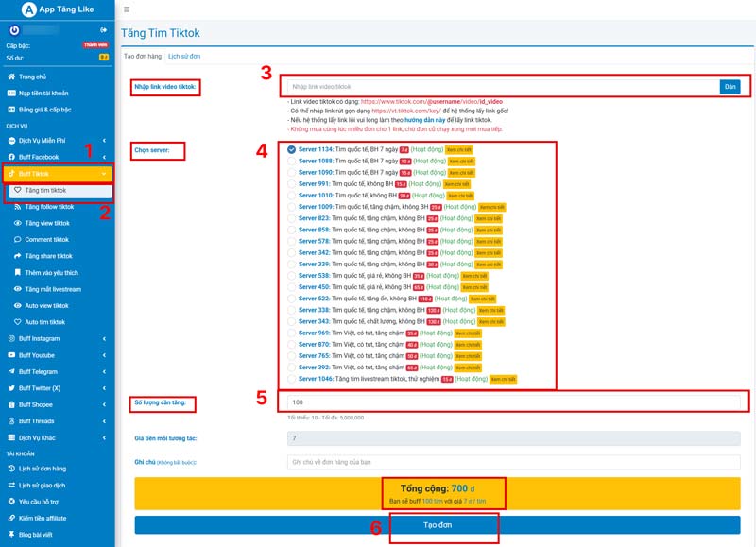
Task: Click the heart icon beside Auto tim tiktok
Action: [18, 322]
